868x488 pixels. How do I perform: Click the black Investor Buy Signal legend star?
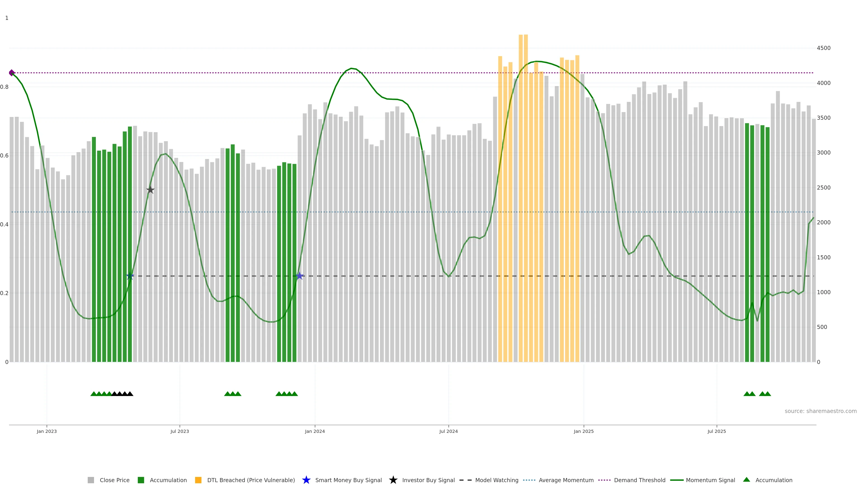click(393, 480)
